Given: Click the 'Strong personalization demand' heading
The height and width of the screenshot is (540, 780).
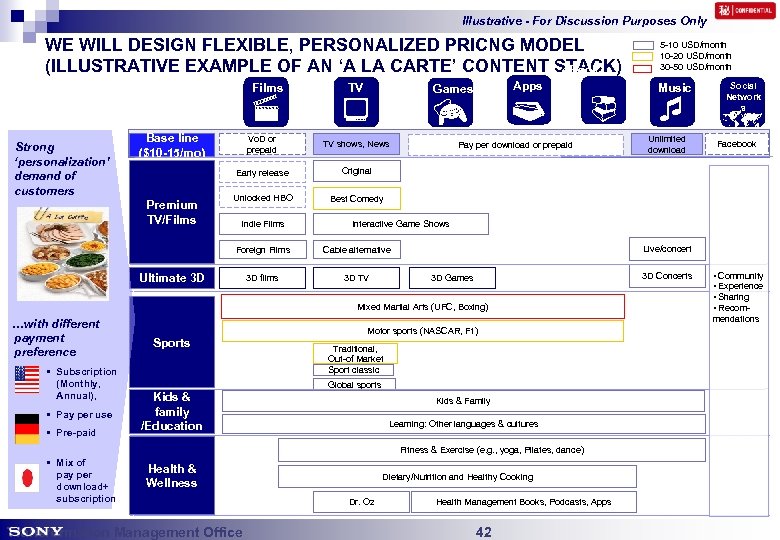Looking at the screenshot, I should pos(62,169).
